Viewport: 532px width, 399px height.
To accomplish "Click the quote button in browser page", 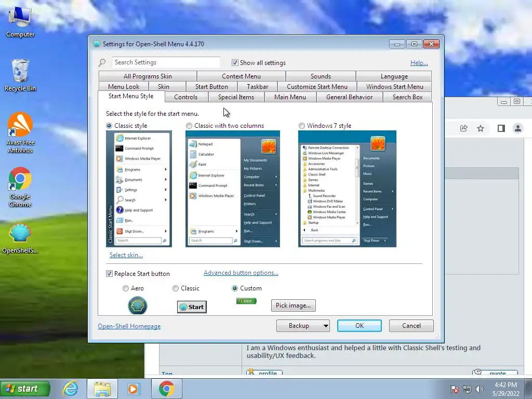I will [495, 373].
